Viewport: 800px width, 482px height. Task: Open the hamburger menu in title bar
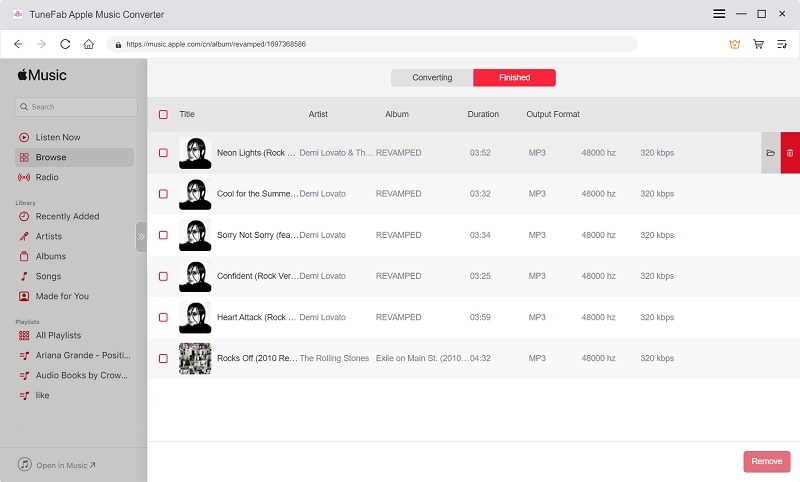click(719, 14)
